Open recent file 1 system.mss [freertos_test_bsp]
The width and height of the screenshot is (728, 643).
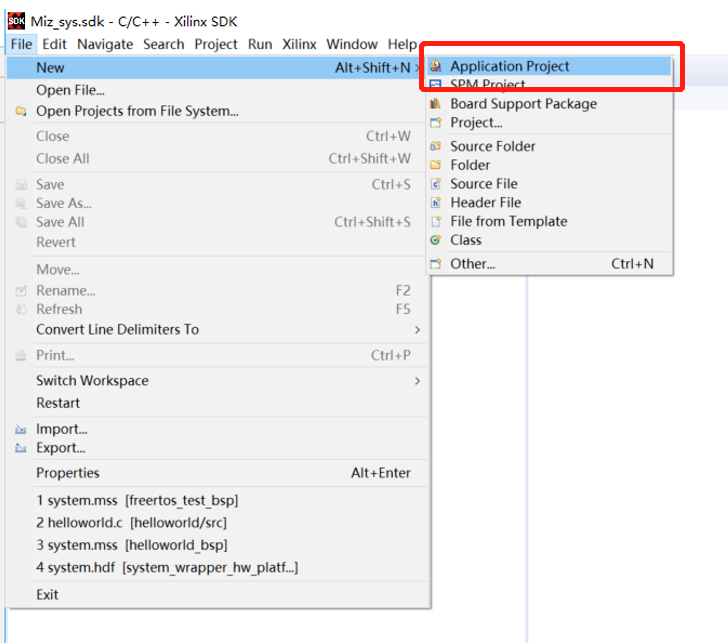[217, 500]
